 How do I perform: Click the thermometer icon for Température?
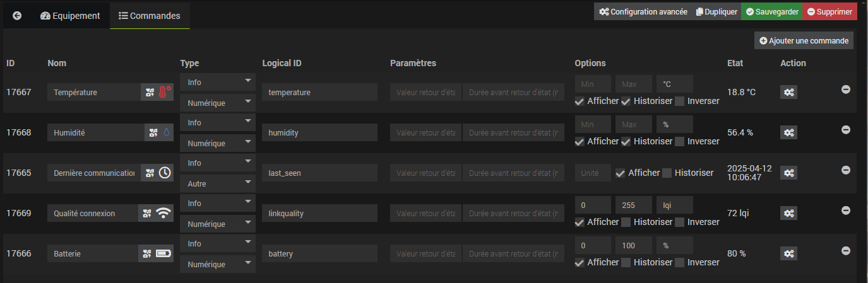(165, 93)
